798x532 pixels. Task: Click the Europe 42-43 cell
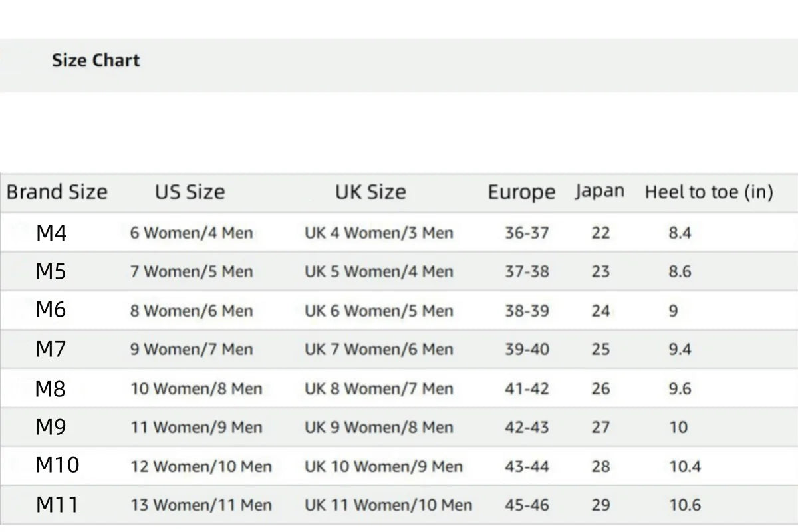[x=527, y=427]
